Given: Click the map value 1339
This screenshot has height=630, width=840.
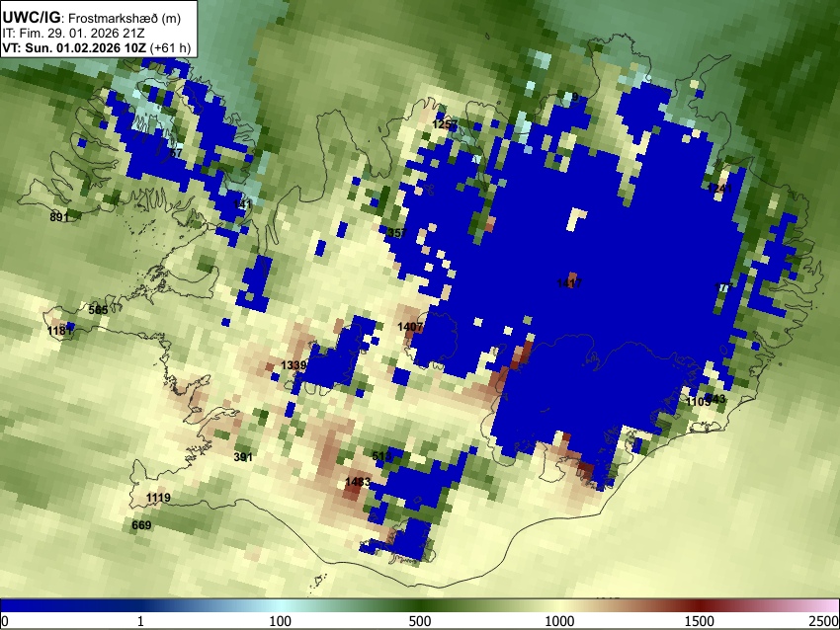Looking at the screenshot, I should click(294, 365).
